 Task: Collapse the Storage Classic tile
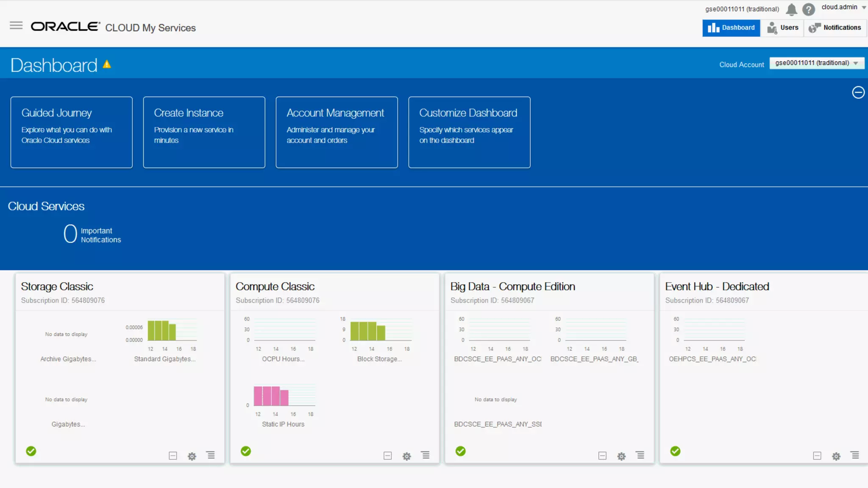pos(172,456)
